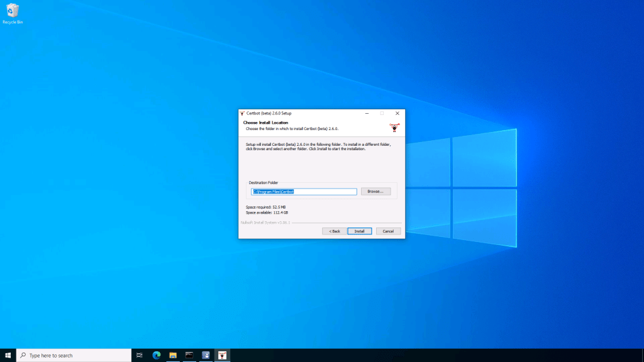644x362 pixels.
Task: Minimize the Certbot Setup window
Action: pyautogui.click(x=366, y=113)
